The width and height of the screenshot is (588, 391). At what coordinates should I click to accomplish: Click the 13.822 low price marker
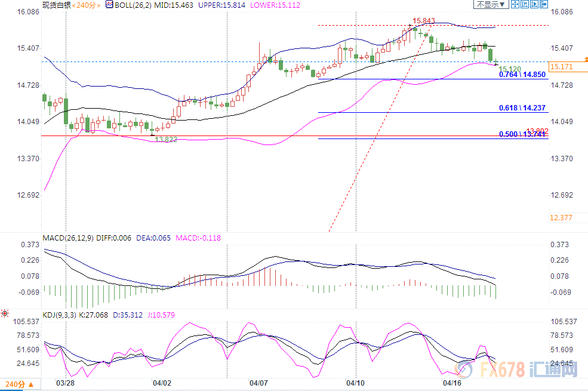(166, 138)
